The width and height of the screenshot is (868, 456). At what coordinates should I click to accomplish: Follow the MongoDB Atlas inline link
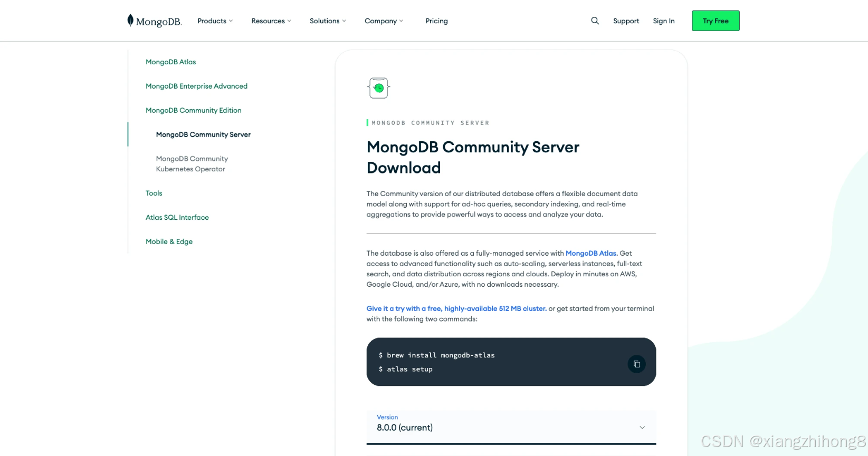pos(590,253)
